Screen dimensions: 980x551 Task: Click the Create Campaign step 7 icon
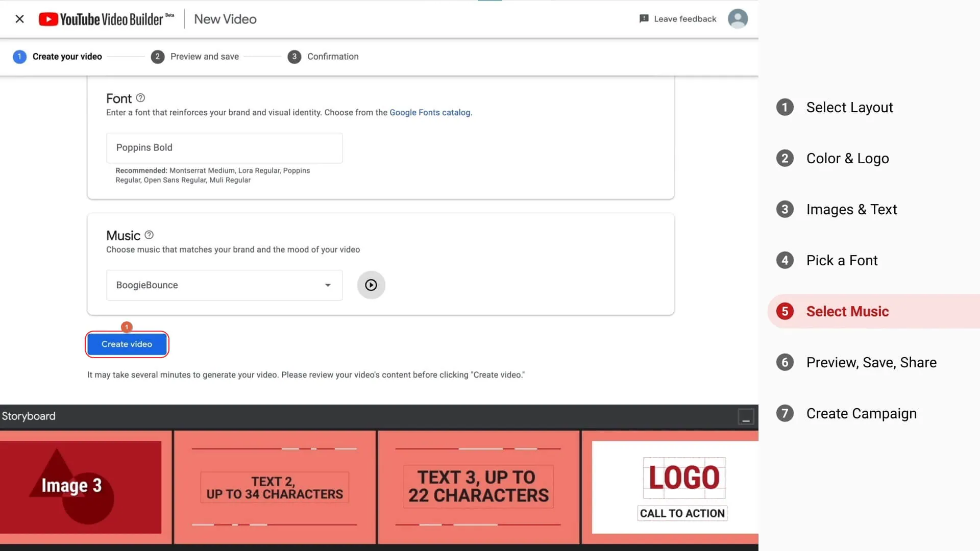point(785,413)
